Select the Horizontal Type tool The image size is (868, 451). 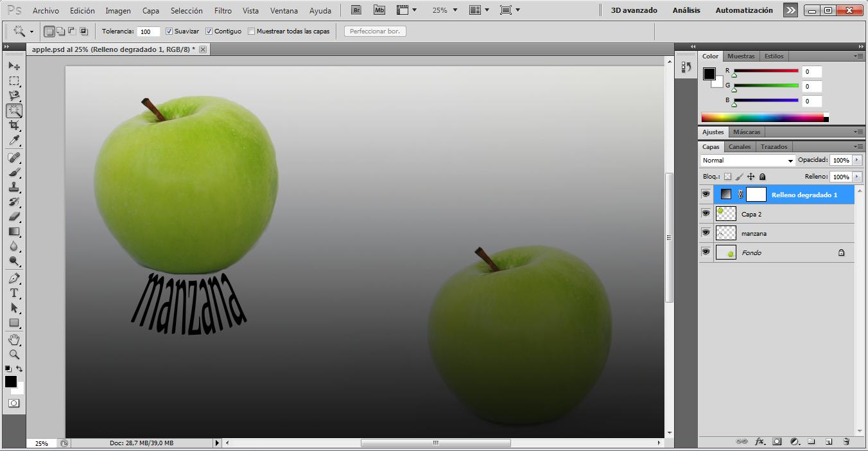13,294
